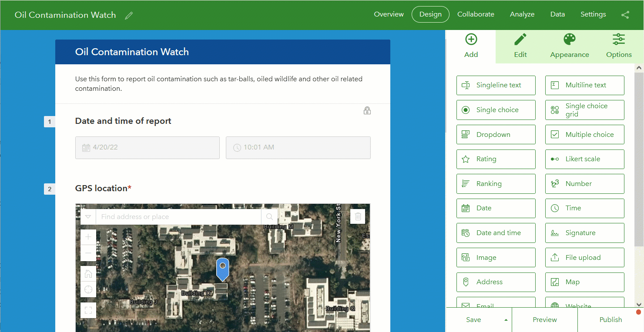Open the search type dropdown in the map search bar
Image resolution: width=644 pixels, height=332 pixels.
click(88, 216)
